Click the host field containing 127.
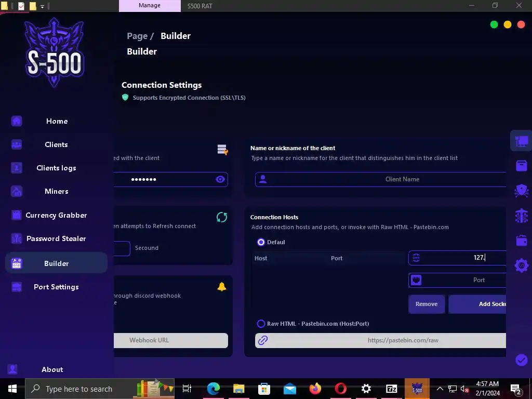This screenshot has height=399, width=532. pos(457,258)
